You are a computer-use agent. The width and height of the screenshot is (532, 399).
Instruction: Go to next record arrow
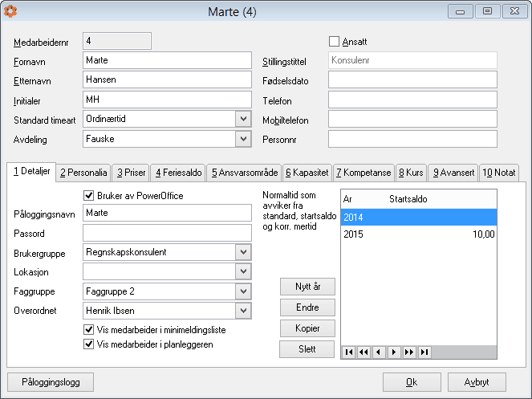pyautogui.click(x=394, y=352)
